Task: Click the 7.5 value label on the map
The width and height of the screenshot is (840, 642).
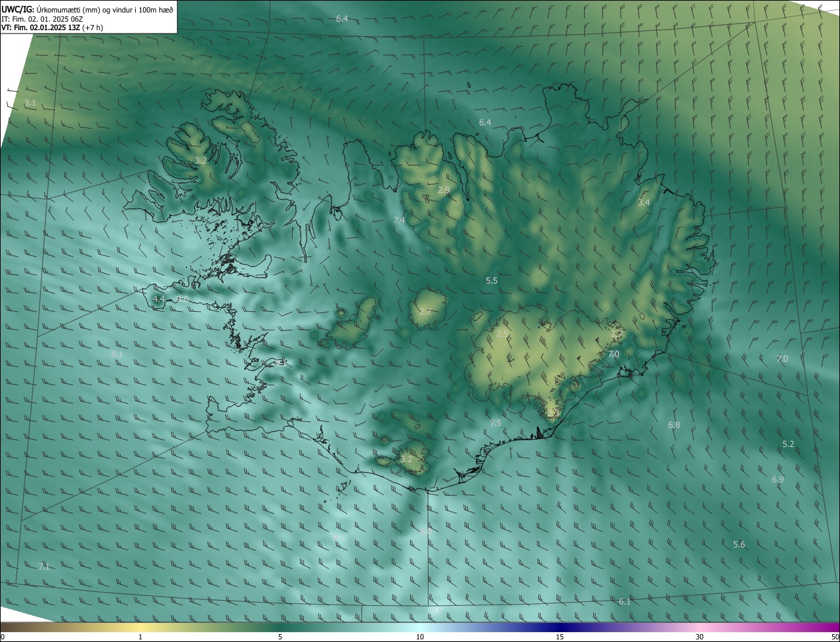Action: click(495, 423)
